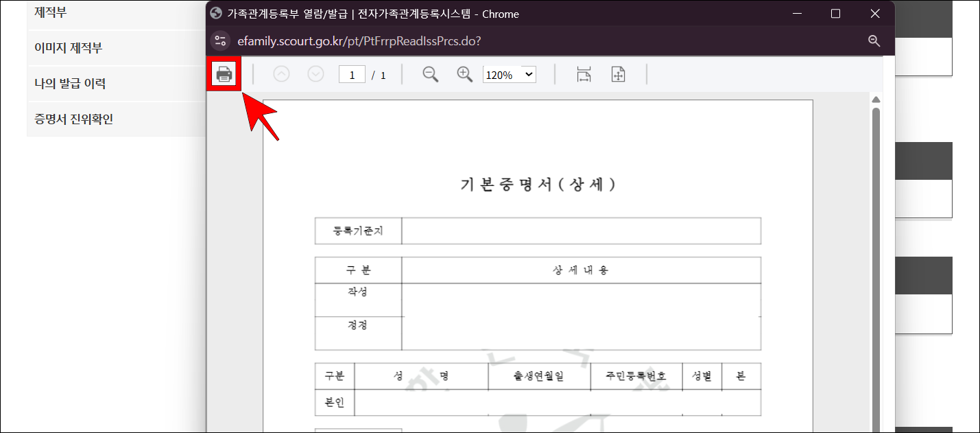Fit document to page width
Image resolution: width=980 pixels, height=433 pixels.
(584, 73)
